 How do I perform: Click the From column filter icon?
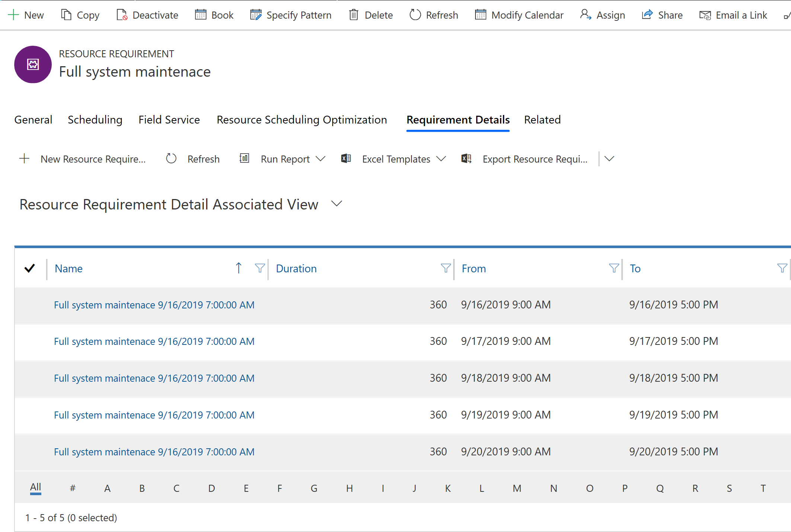click(x=611, y=268)
